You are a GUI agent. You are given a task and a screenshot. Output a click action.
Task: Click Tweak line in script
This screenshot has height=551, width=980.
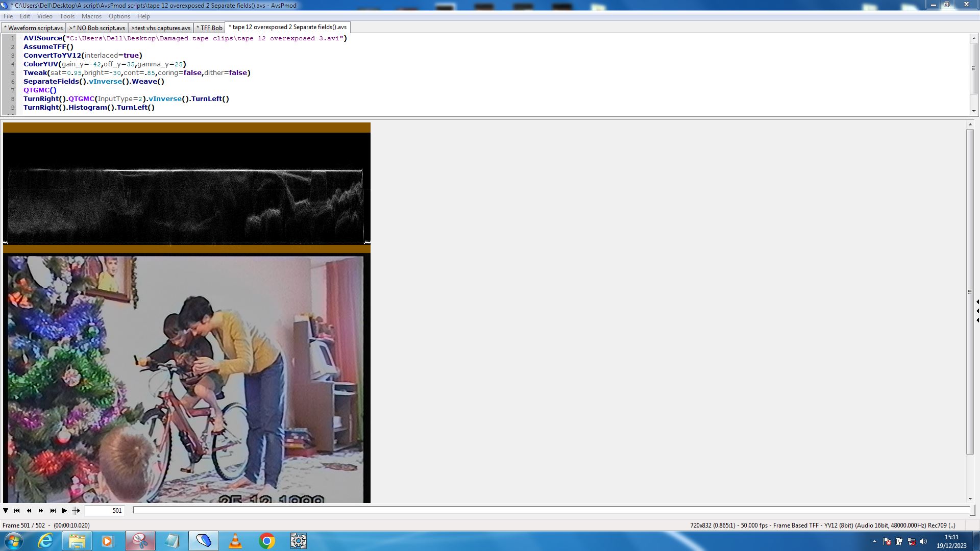point(137,73)
